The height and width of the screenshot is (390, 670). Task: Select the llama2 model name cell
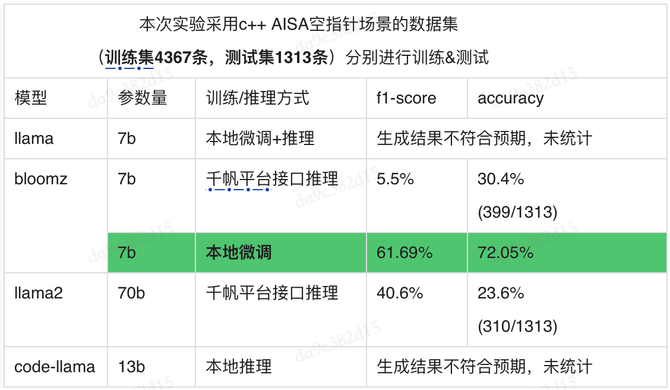click(x=56, y=310)
